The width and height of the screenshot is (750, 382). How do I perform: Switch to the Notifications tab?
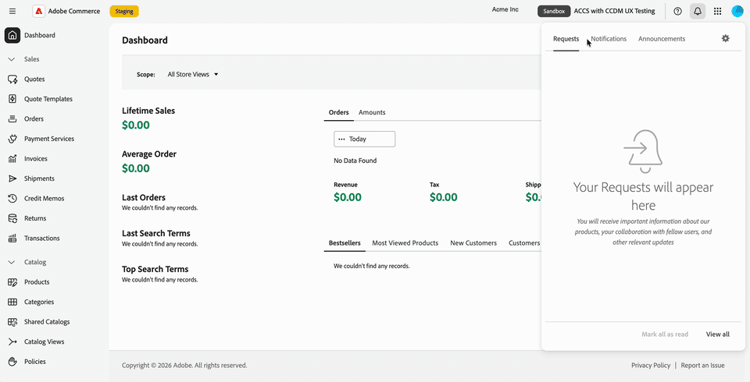coord(608,39)
